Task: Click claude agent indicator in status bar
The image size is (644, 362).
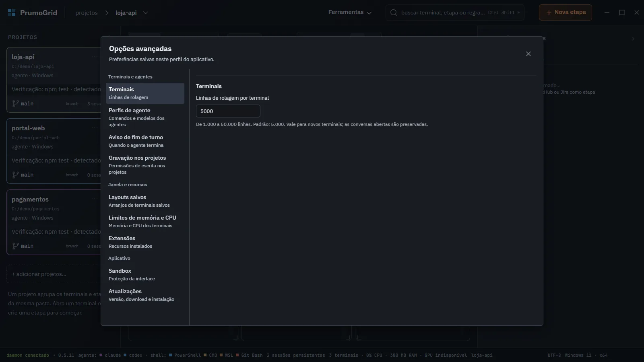Action: pyautogui.click(x=110, y=355)
